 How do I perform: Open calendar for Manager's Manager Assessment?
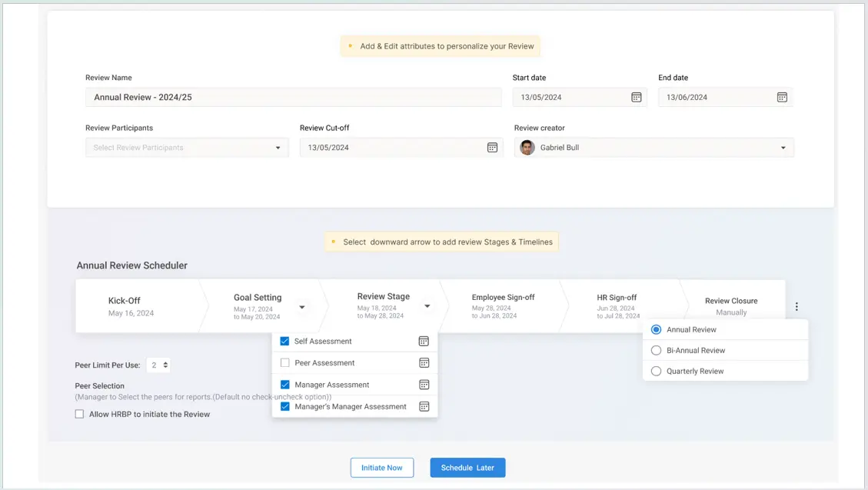pyautogui.click(x=424, y=407)
